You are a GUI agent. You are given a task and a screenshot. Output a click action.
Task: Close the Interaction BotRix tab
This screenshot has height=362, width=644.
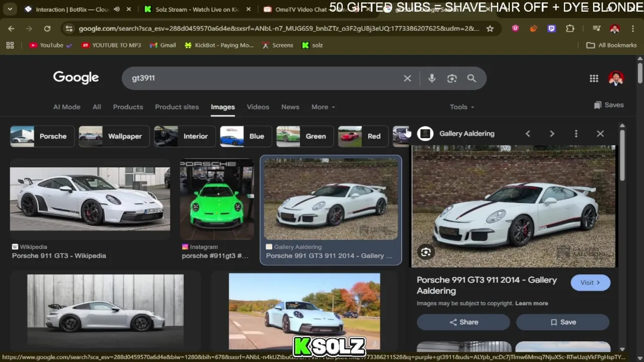point(129,9)
